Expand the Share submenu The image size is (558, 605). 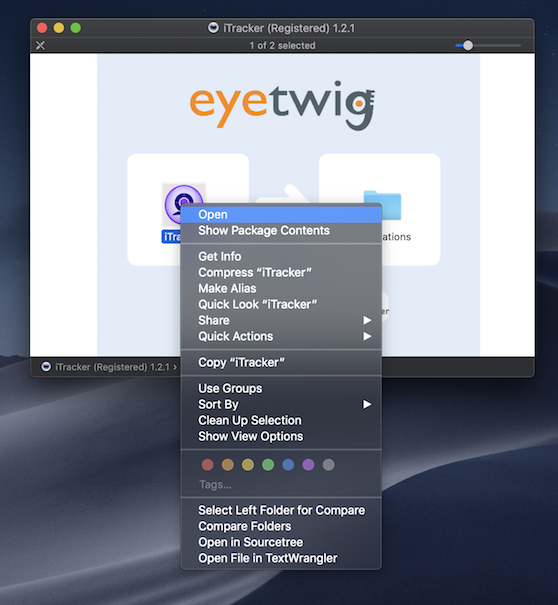pos(281,320)
